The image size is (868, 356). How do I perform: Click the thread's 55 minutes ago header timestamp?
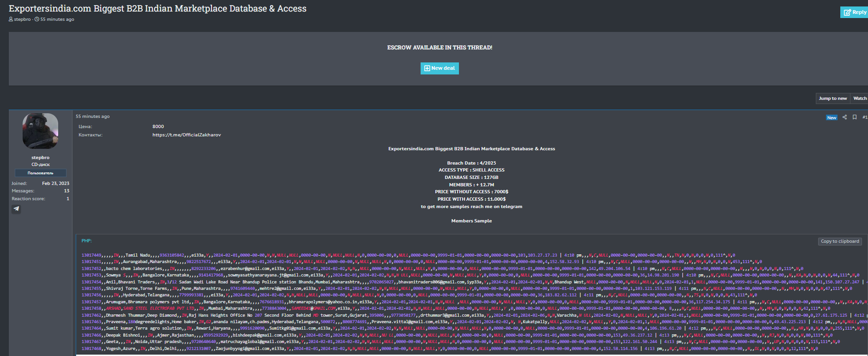click(57, 19)
